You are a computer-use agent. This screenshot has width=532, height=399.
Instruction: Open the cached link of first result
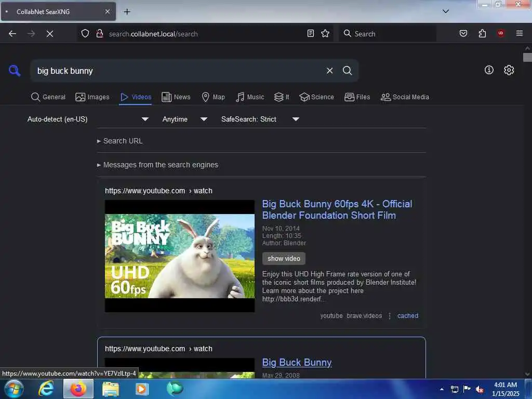coord(408,316)
